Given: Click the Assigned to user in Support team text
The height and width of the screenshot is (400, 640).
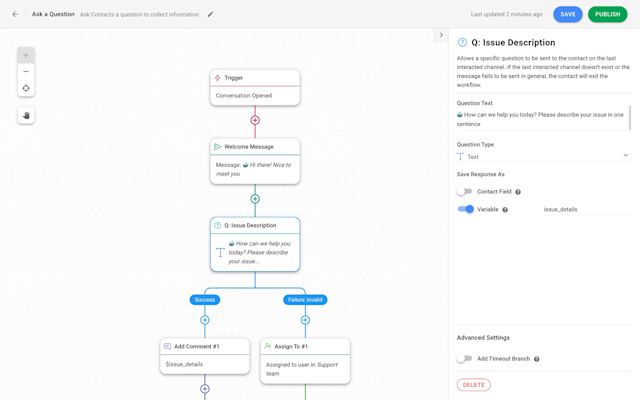Looking at the screenshot, I should (x=302, y=369).
